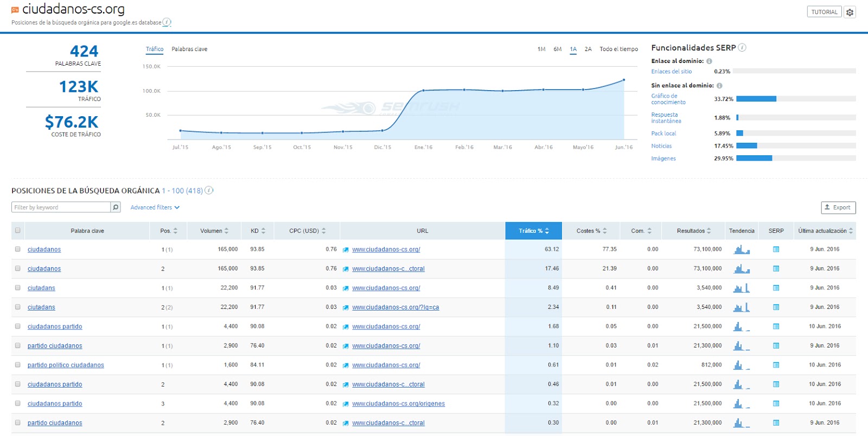Viewport: 868px width, 436px height.
Task: Check the origenes ciudadanos partido row checkbox
Action: (18, 403)
